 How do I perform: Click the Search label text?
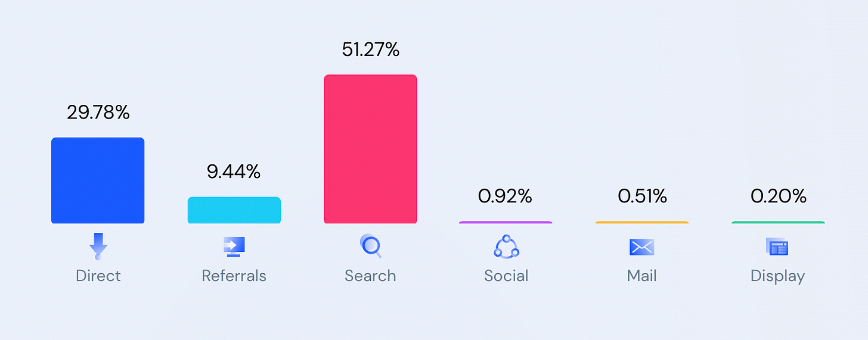pos(370,276)
